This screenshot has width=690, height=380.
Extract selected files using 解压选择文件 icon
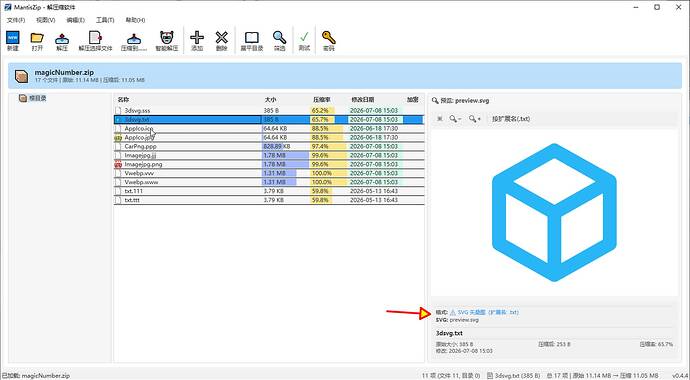[x=95, y=38]
